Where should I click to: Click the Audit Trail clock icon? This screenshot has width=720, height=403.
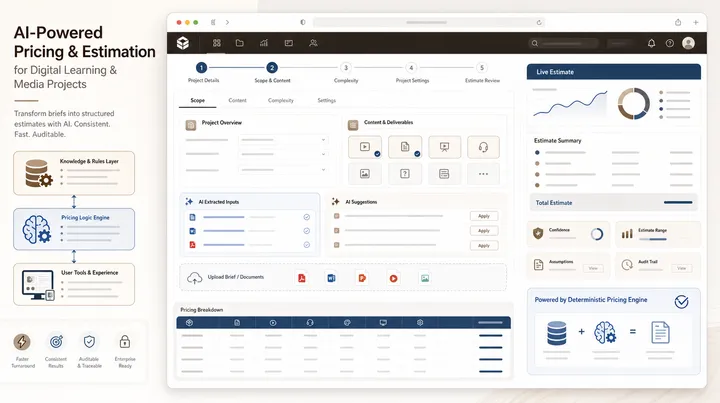[x=627, y=265]
